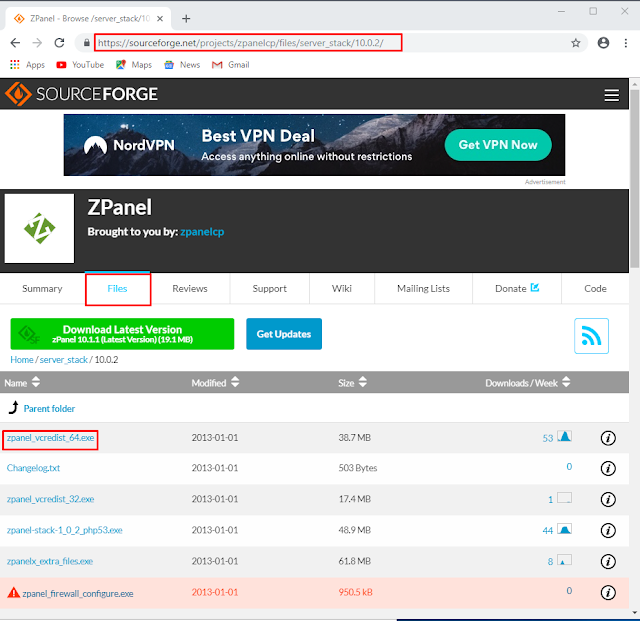
Task: Open download stats chart for zpanelx_extra_files.exe
Action: [x=564, y=560]
